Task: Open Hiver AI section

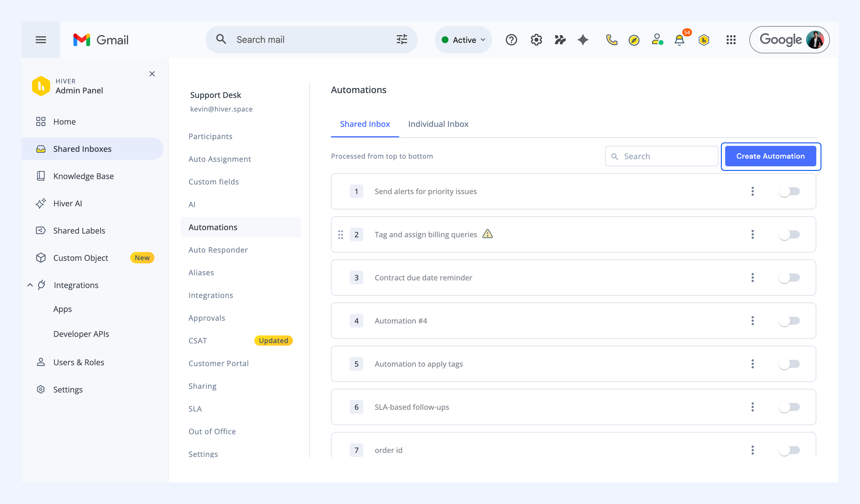Action: coord(68,203)
